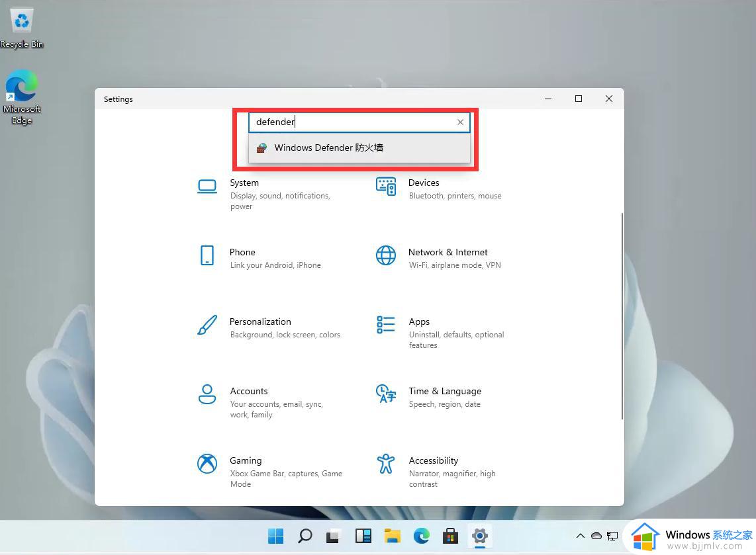Open Phone settings label

[x=242, y=252]
